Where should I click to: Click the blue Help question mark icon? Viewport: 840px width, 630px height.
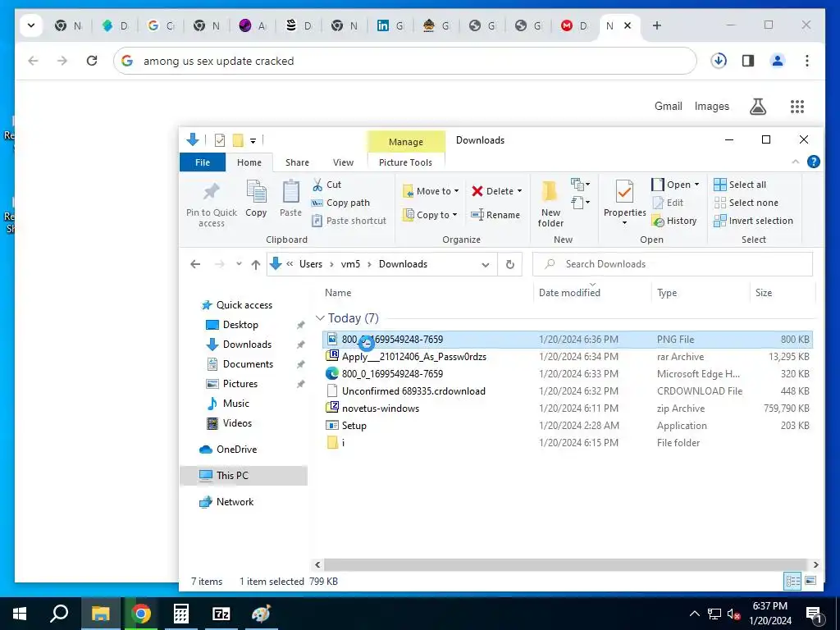[813, 162]
